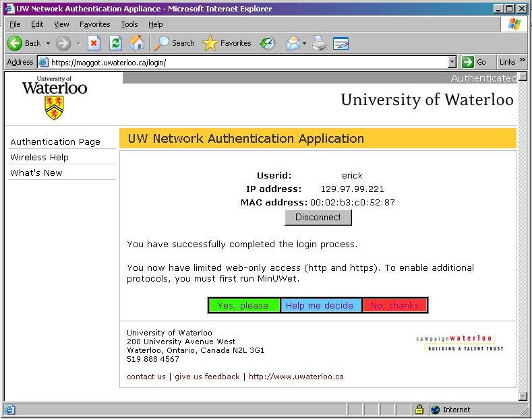
Task: Choose the blue 'Help me decide' option
Action: click(320, 305)
